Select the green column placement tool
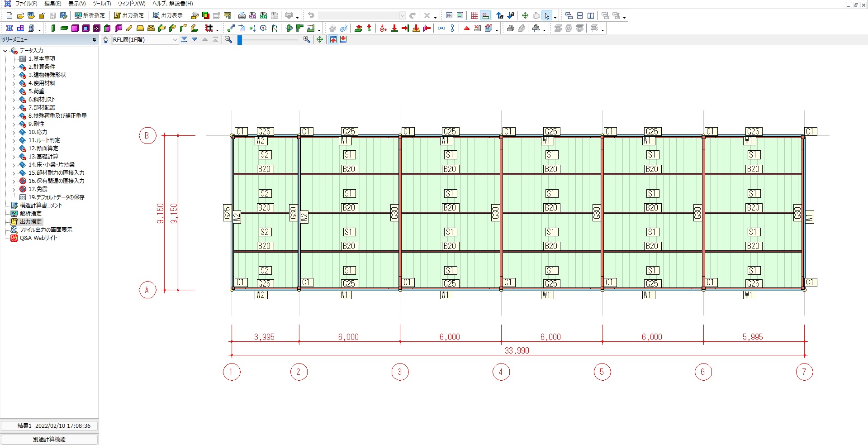The width and height of the screenshot is (868, 445). [53, 28]
